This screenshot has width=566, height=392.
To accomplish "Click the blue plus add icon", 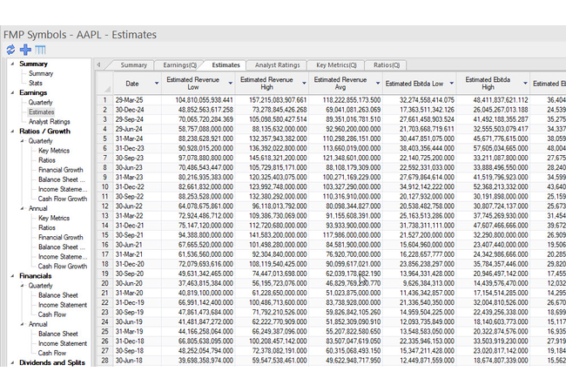I will point(25,50).
